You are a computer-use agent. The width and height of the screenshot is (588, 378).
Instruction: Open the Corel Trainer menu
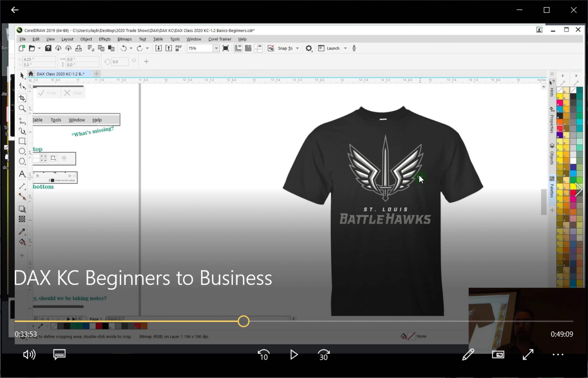220,39
